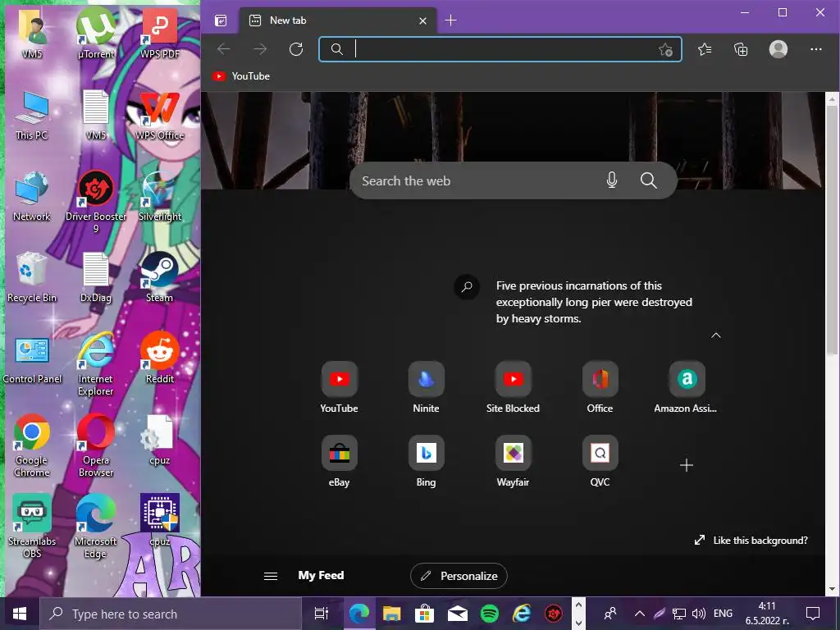Open the Bing quick link tile
The image size is (840, 630).
pyautogui.click(x=426, y=461)
